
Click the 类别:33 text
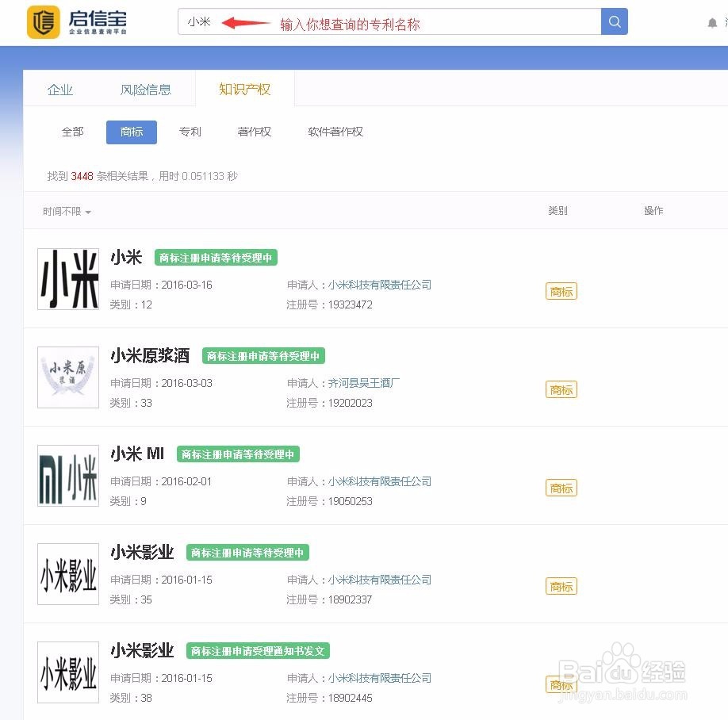point(131,403)
